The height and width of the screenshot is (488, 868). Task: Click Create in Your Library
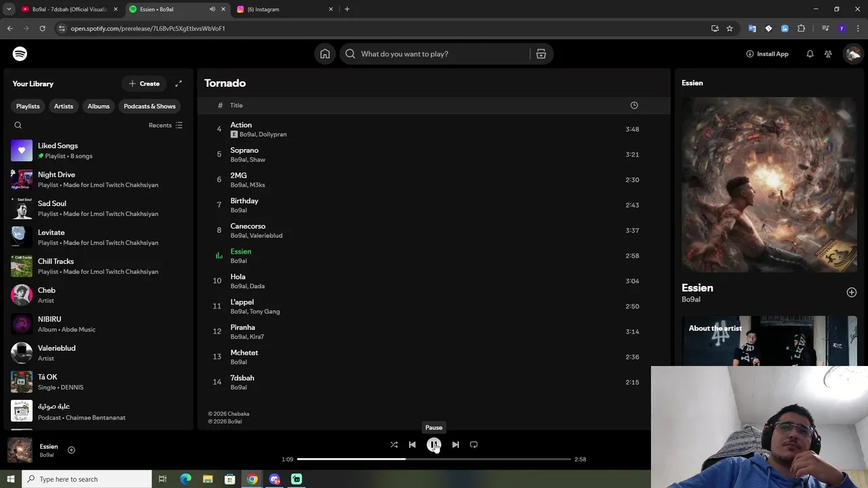tap(144, 83)
